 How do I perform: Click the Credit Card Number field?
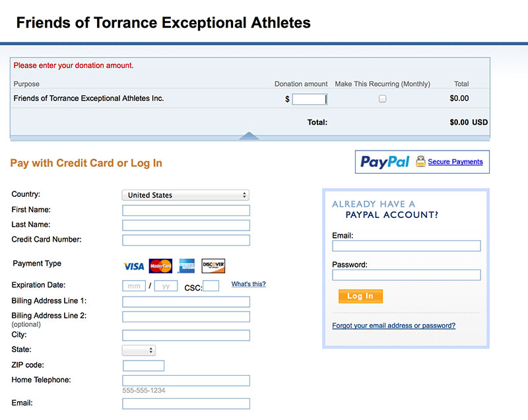coord(186,240)
